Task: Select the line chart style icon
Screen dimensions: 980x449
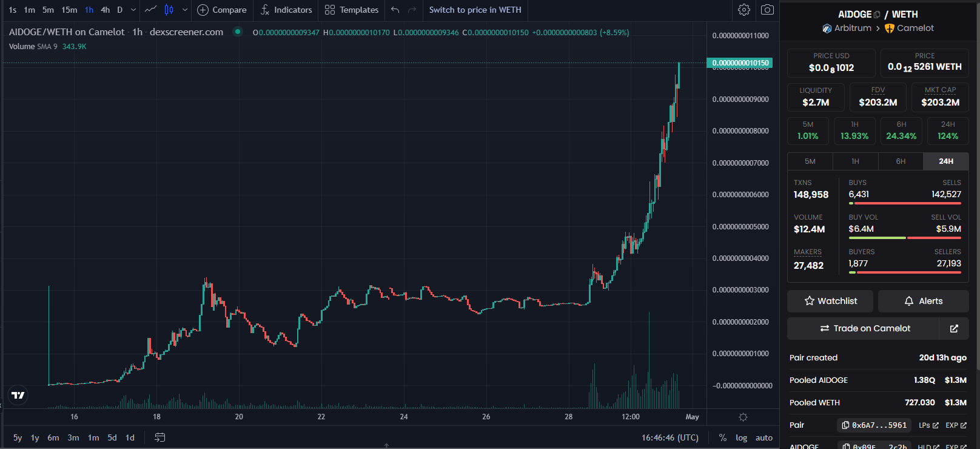Action: point(151,10)
